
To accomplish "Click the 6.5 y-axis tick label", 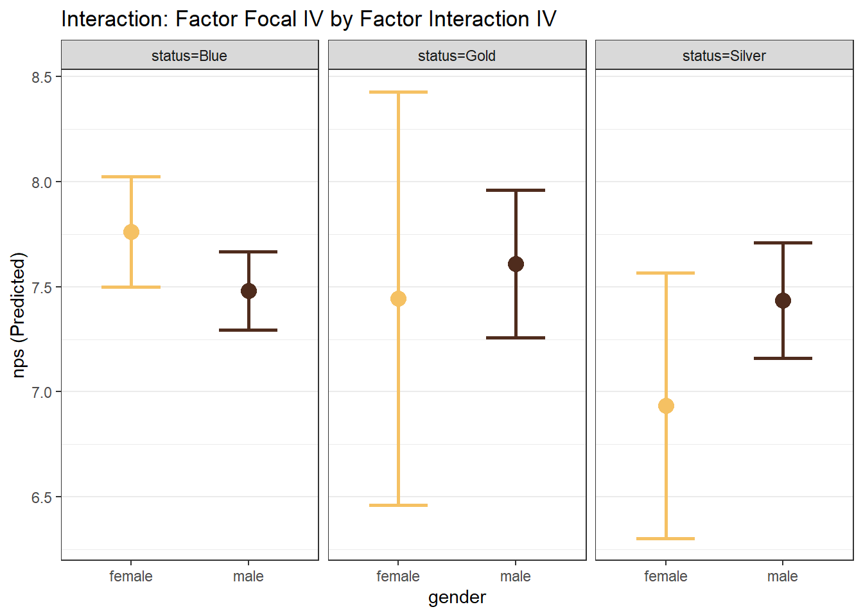I will [42, 497].
